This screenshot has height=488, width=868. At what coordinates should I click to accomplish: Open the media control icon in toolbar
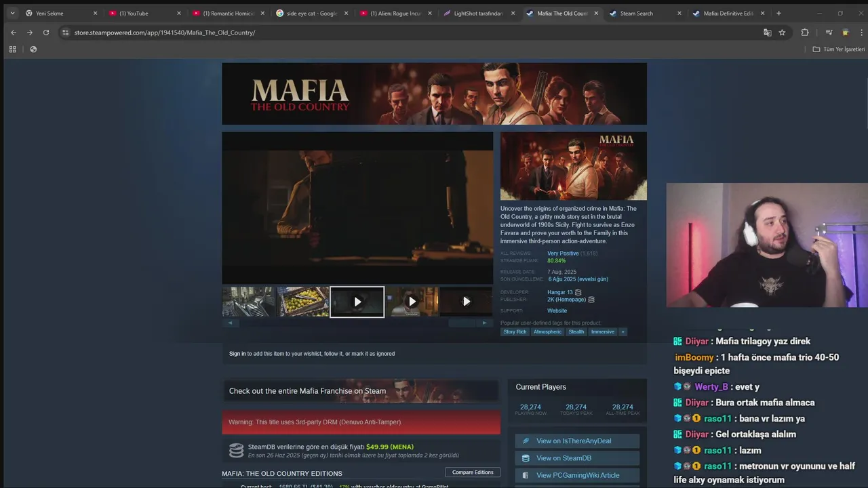tap(829, 33)
